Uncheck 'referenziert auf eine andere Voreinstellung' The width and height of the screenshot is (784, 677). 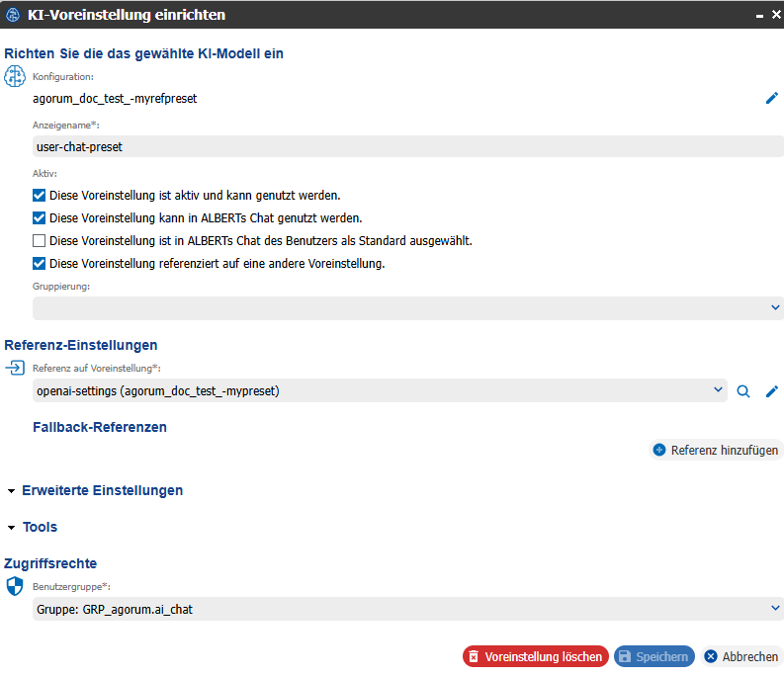pyautogui.click(x=39, y=264)
